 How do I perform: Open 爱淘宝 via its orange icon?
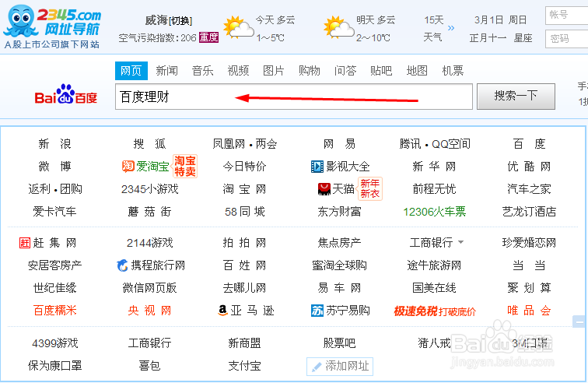tap(128, 166)
